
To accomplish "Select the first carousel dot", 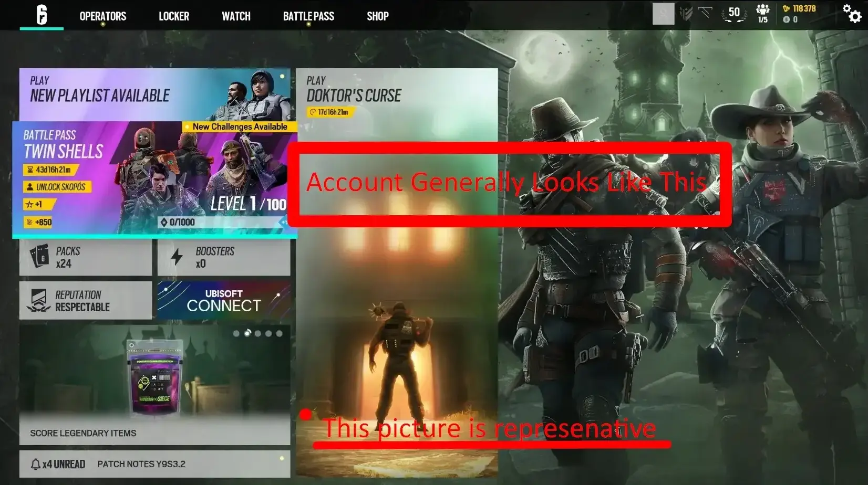I will (236, 333).
